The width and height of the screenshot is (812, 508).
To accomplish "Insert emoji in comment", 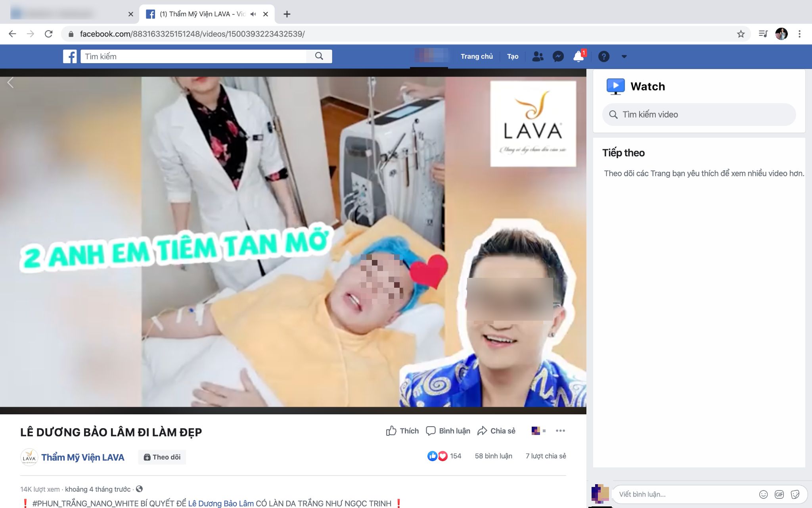I will pos(763,495).
